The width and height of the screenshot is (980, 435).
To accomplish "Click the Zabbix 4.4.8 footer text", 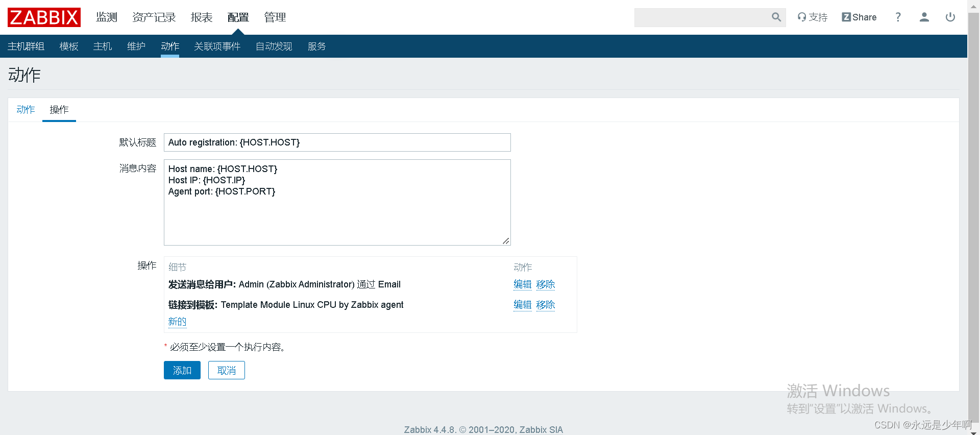I will pyautogui.click(x=483, y=430).
